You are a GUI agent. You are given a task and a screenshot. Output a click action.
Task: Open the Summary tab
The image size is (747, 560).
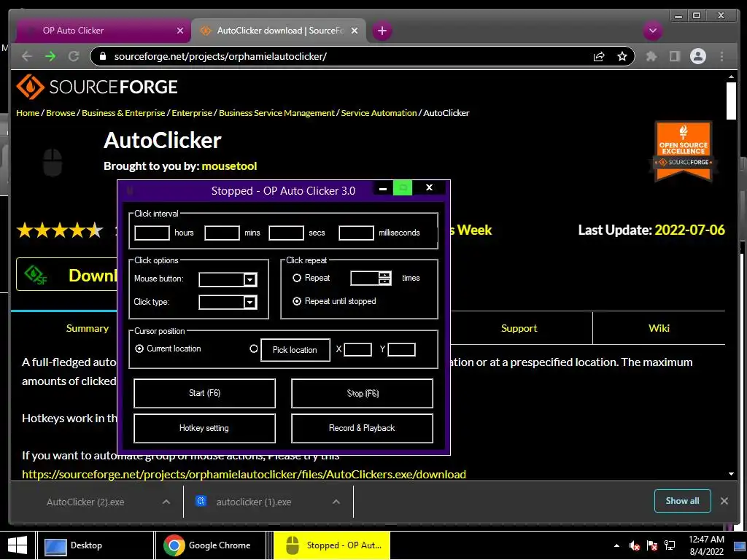88,329
